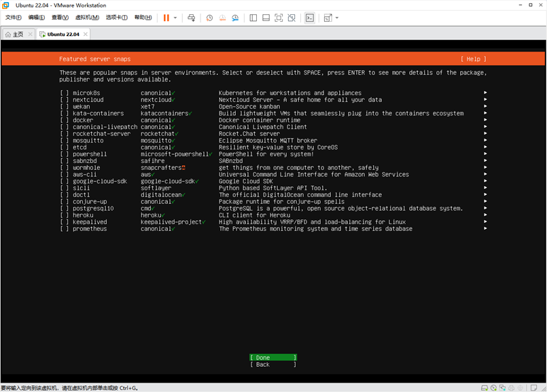Toggle the docker snap checkbox

coord(65,120)
